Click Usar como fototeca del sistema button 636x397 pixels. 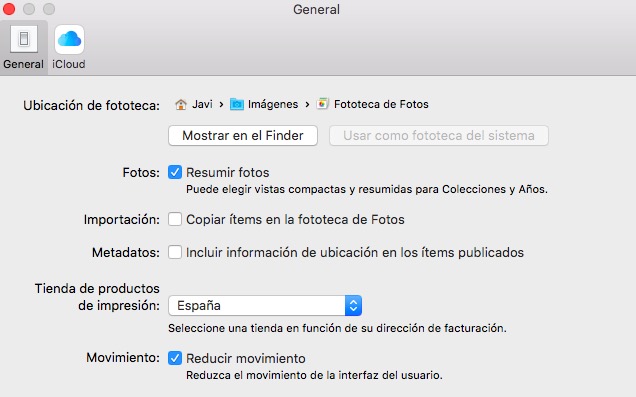click(439, 135)
